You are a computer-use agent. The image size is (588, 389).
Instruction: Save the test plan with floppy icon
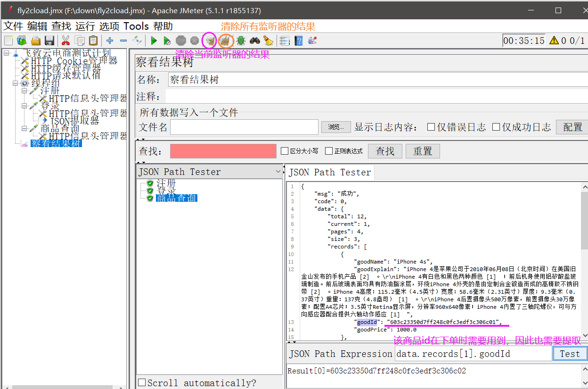tap(49, 41)
